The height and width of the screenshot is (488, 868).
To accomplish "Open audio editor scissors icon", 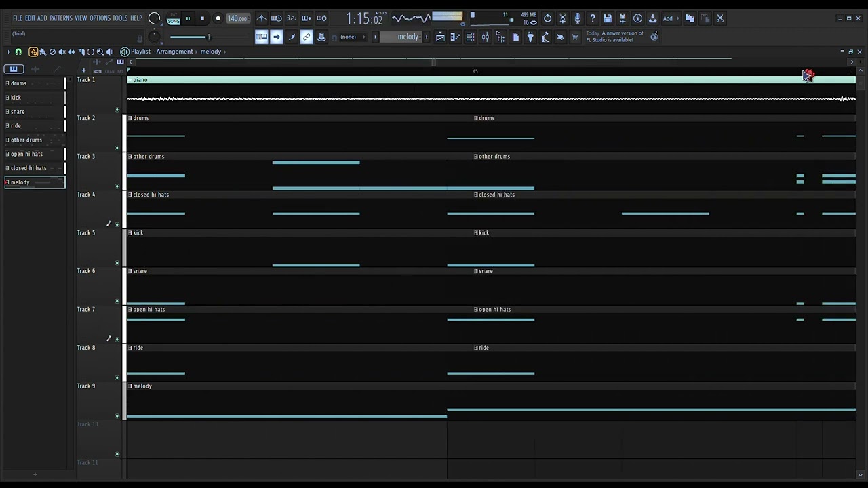I will pos(563,18).
